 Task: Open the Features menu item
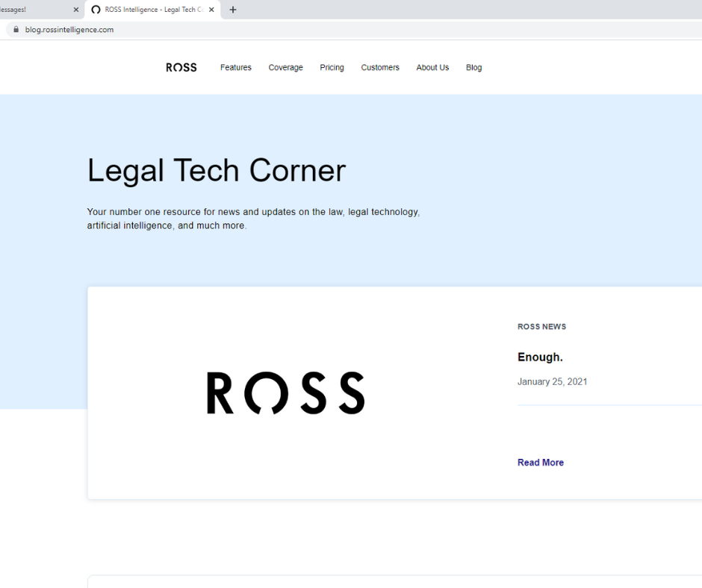pos(236,68)
